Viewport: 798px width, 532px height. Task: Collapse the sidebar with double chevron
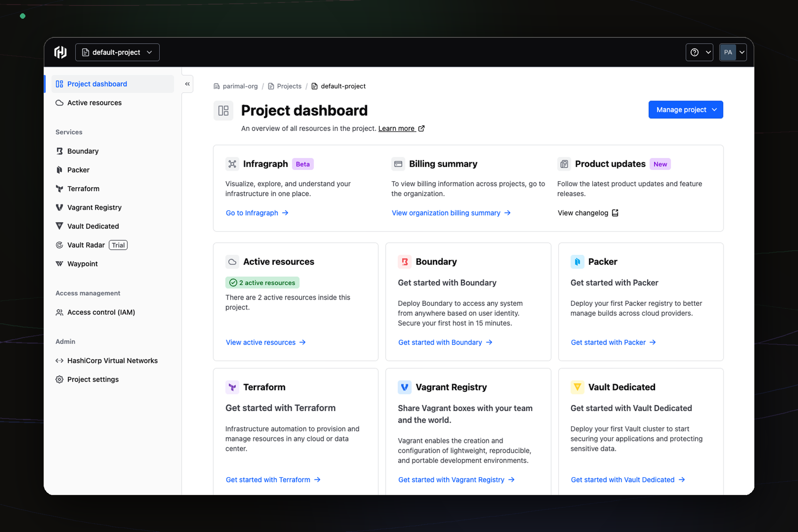click(187, 84)
